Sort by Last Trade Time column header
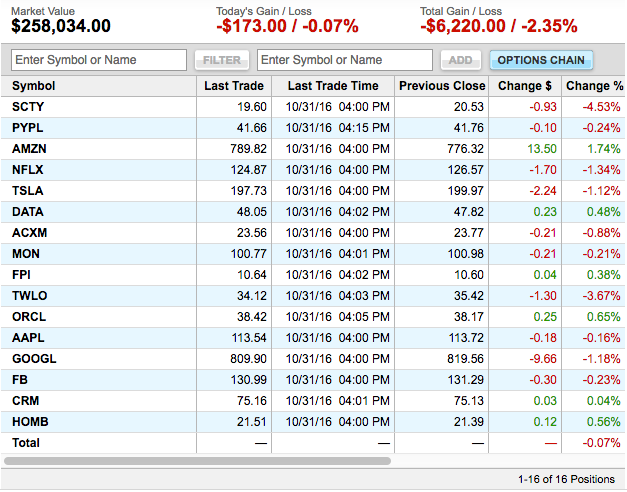Image resolution: width=627 pixels, height=492 pixels. (333, 86)
